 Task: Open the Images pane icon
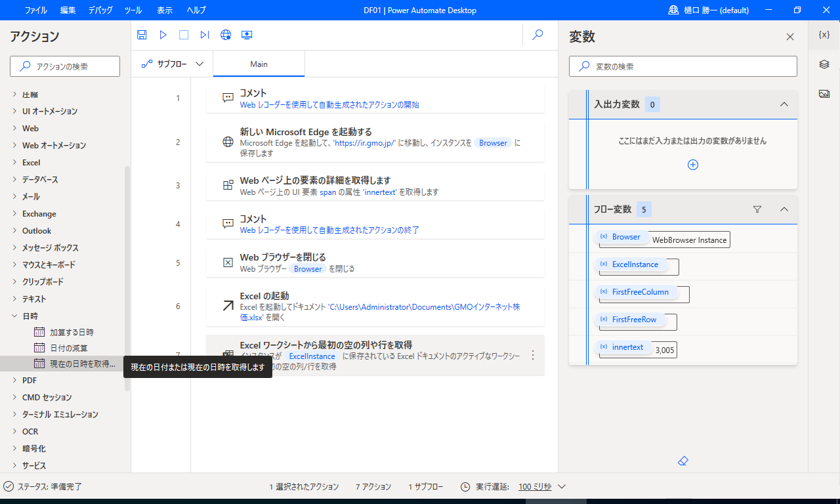click(x=824, y=94)
